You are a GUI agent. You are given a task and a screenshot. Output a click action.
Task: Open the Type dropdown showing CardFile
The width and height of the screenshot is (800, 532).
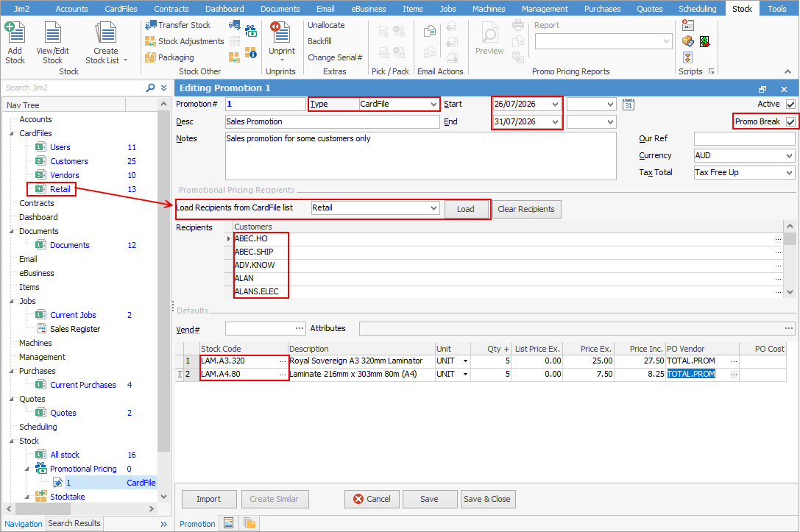[x=399, y=104]
